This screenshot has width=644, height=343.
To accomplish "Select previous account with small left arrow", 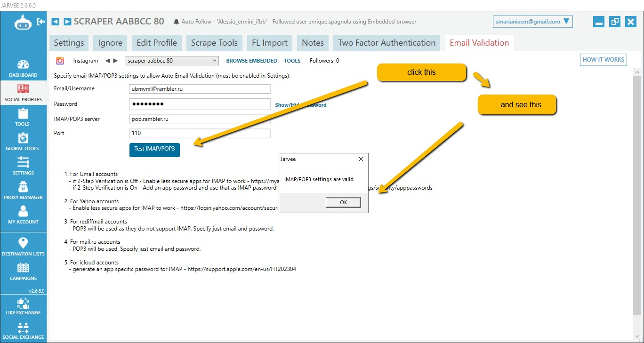I will tap(107, 61).
